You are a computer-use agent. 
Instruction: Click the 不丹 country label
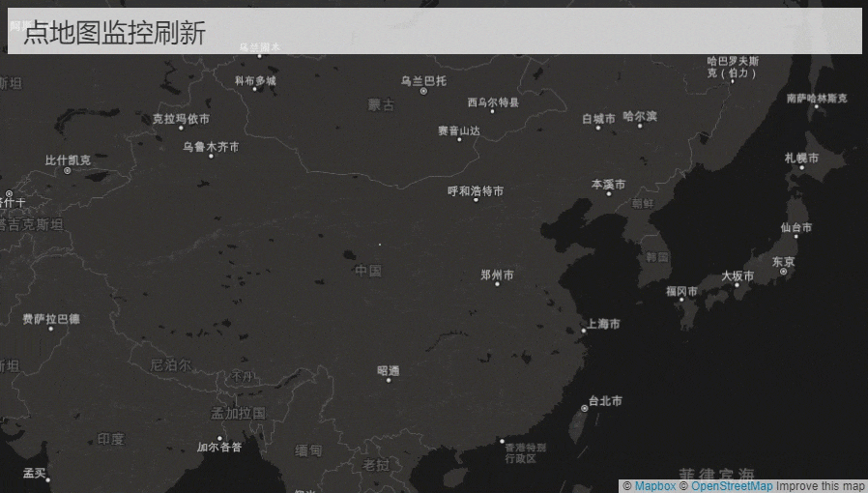point(242,376)
